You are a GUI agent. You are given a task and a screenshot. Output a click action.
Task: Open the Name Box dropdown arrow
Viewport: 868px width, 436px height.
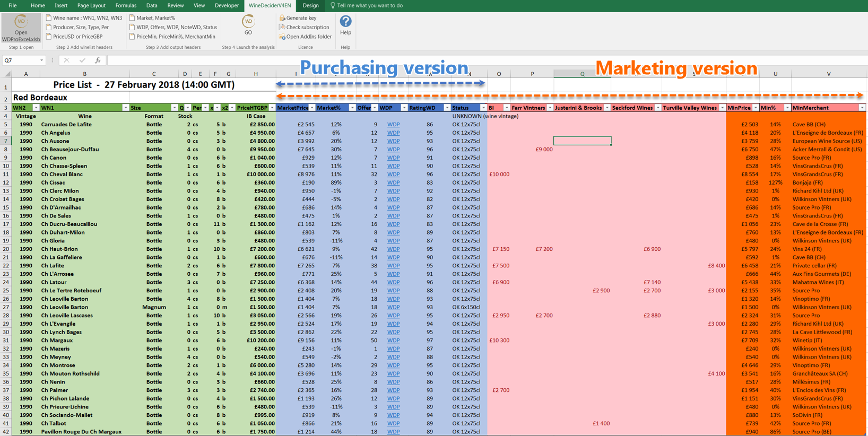(x=41, y=60)
